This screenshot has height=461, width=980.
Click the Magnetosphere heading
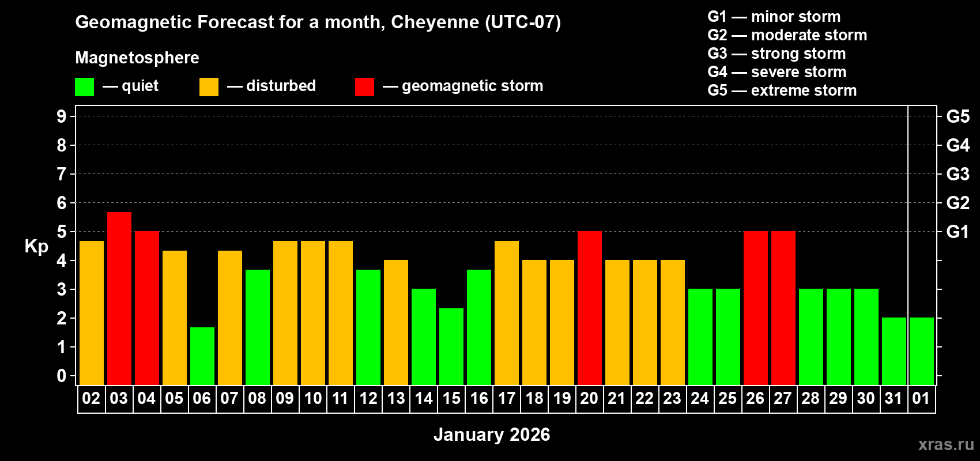click(x=137, y=58)
